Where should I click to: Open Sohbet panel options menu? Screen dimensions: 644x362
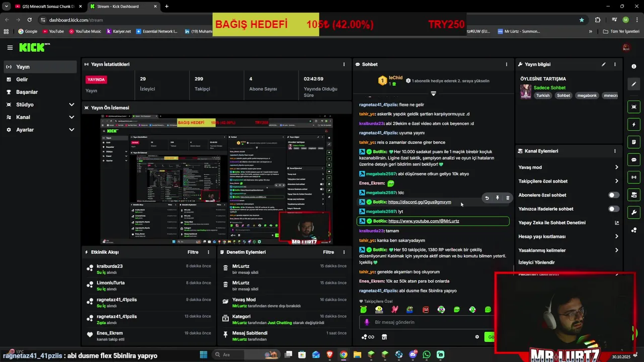[506, 64]
